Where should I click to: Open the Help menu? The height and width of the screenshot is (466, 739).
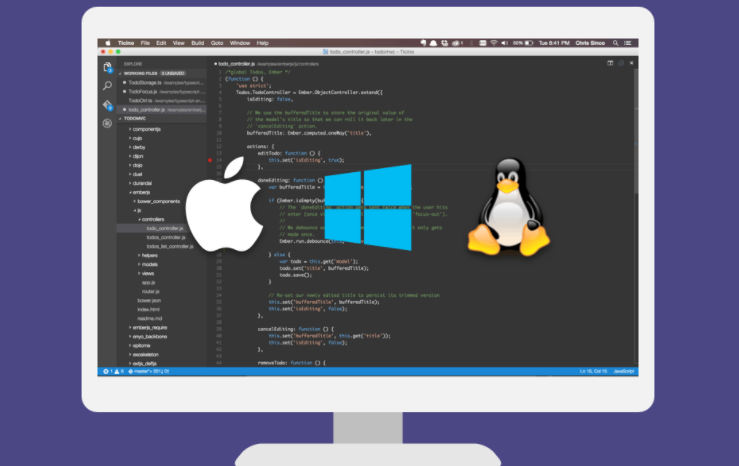pyautogui.click(x=263, y=43)
